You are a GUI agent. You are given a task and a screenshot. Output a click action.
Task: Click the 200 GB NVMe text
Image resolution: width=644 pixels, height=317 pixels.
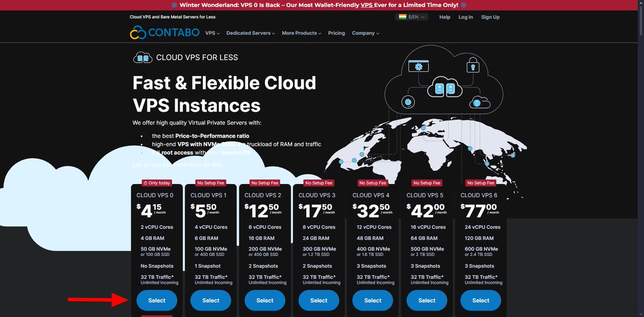pos(266,249)
